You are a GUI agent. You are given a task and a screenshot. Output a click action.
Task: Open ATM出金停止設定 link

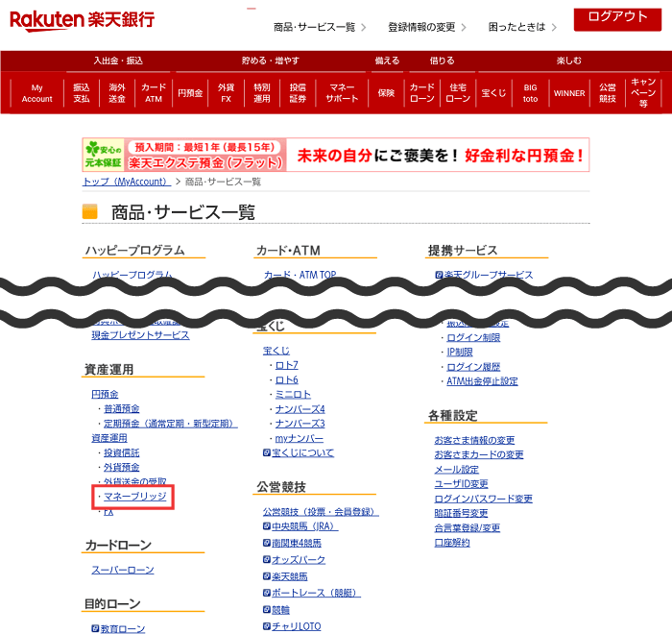(x=482, y=381)
